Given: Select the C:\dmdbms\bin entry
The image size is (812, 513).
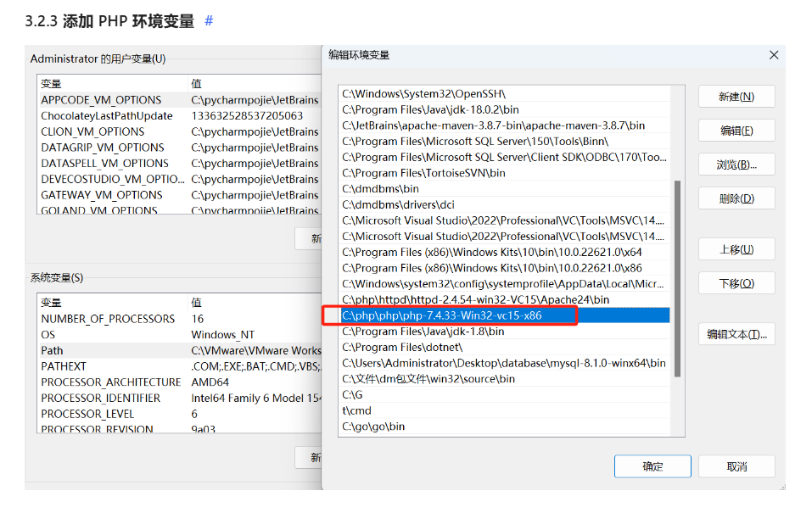Looking at the screenshot, I should tap(505, 189).
